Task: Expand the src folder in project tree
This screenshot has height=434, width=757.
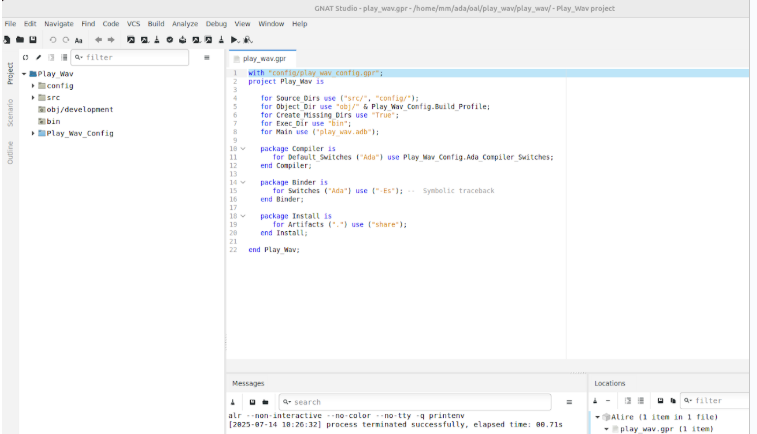Action: tap(33, 98)
